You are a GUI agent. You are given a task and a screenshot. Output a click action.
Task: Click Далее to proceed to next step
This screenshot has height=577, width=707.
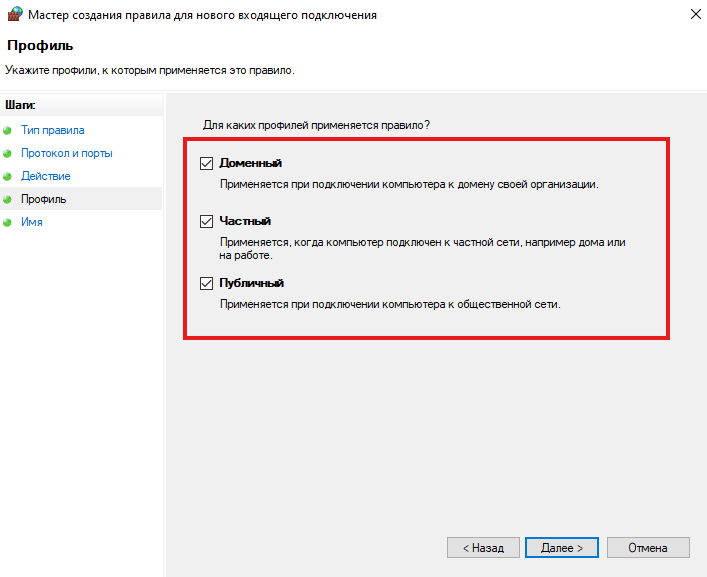click(x=561, y=548)
